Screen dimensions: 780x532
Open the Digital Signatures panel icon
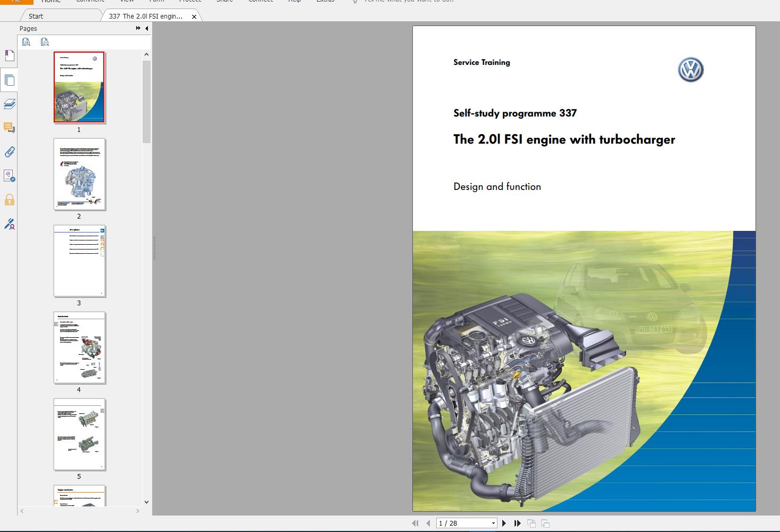pyautogui.click(x=9, y=176)
